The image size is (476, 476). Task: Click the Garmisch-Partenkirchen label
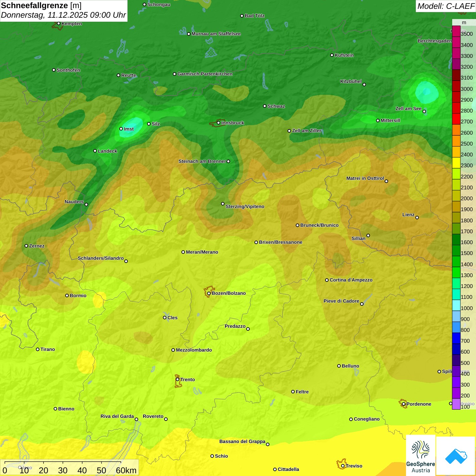[x=205, y=74]
